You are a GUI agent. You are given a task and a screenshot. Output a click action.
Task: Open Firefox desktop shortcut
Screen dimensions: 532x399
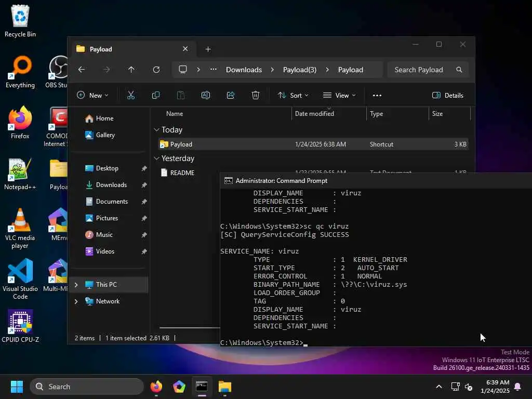(20, 123)
